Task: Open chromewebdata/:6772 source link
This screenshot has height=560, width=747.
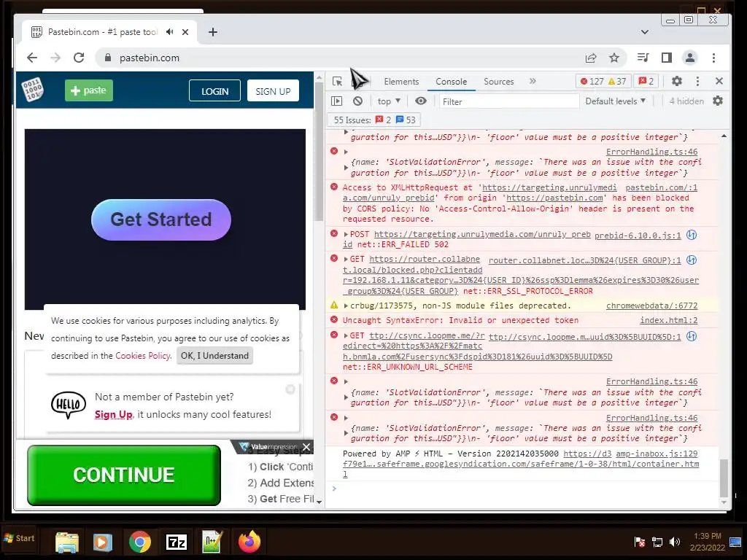Action: pyautogui.click(x=651, y=306)
